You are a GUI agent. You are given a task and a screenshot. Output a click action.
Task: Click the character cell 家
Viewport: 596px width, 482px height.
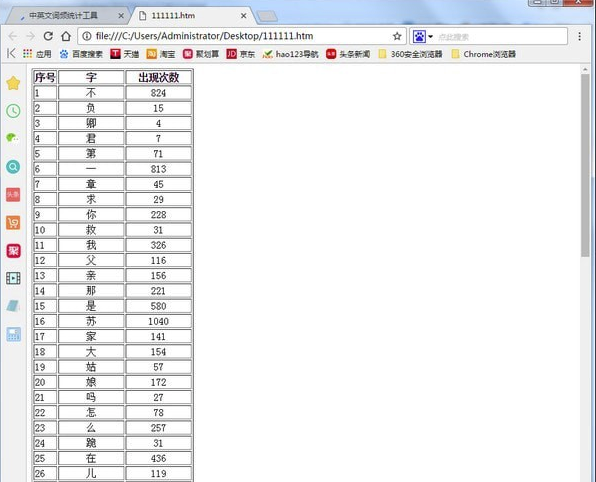pyautogui.click(x=91, y=336)
